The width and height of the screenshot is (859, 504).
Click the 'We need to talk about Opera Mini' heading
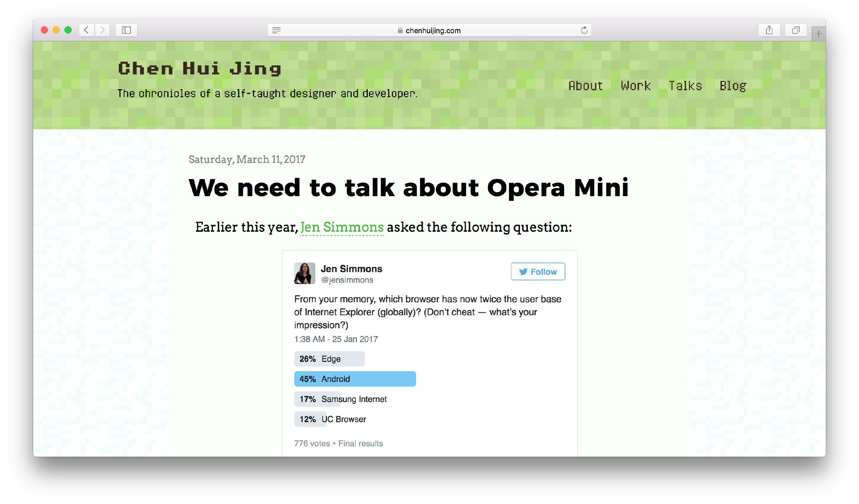click(408, 188)
